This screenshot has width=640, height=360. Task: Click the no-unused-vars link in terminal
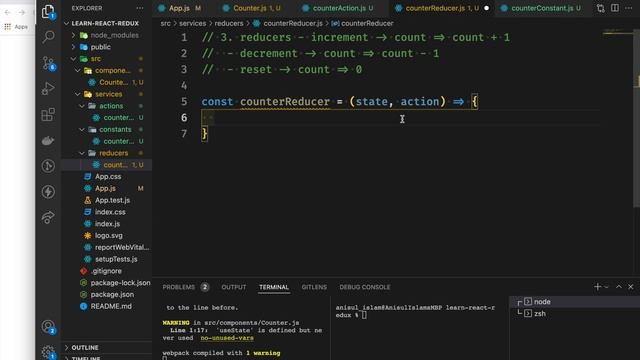(227, 338)
